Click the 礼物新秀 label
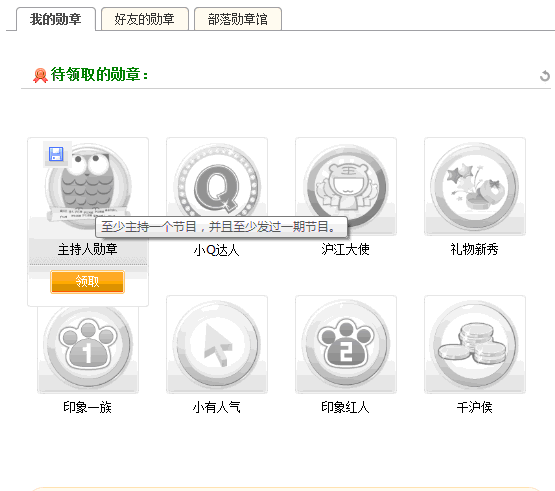 tap(474, 249)
